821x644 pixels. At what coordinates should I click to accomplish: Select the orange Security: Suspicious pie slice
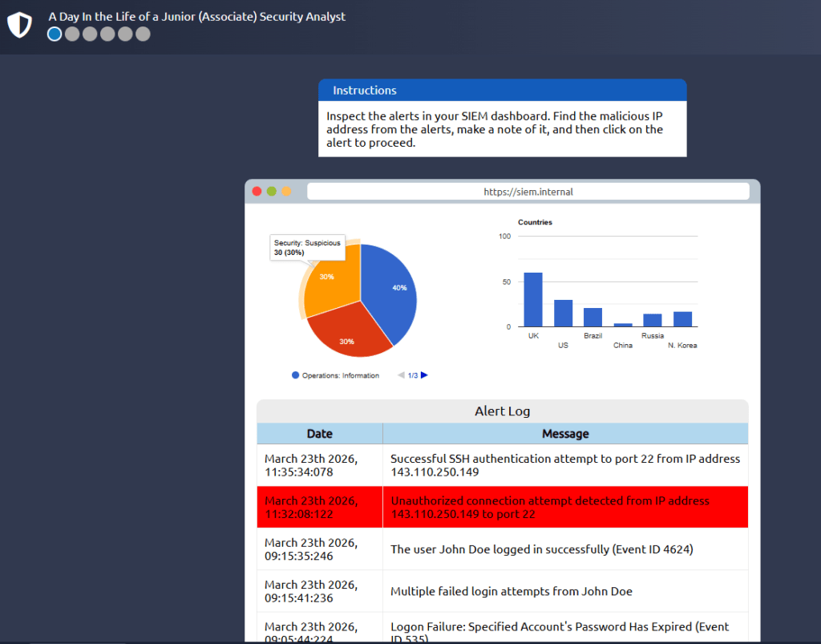[x=329, y=281]
